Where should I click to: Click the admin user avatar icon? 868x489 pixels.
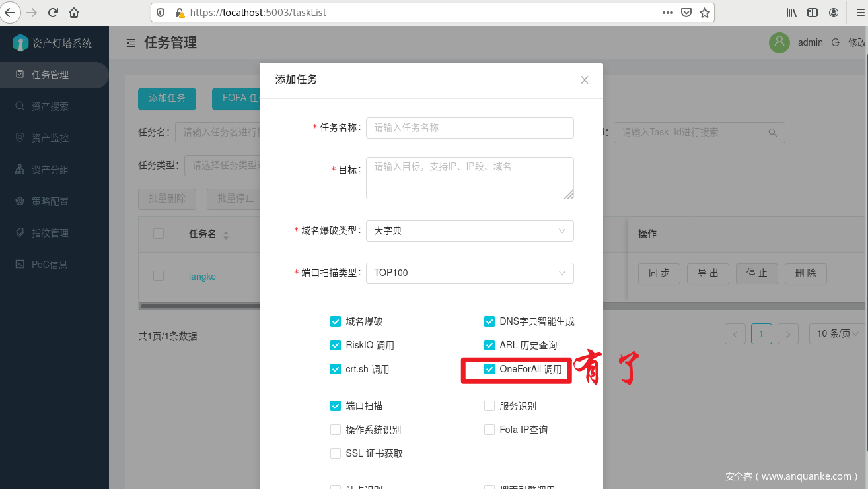pyautogui.click(x=779, y=42)
